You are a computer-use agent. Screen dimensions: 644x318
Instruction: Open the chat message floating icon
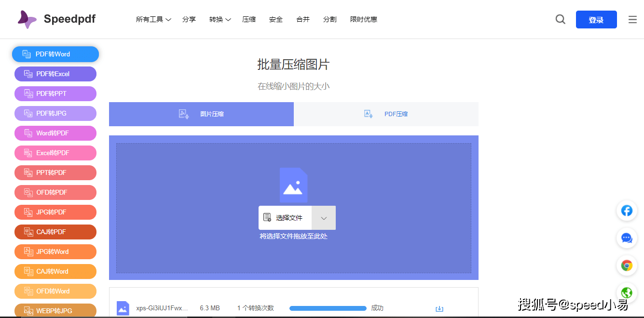point(626,238)
